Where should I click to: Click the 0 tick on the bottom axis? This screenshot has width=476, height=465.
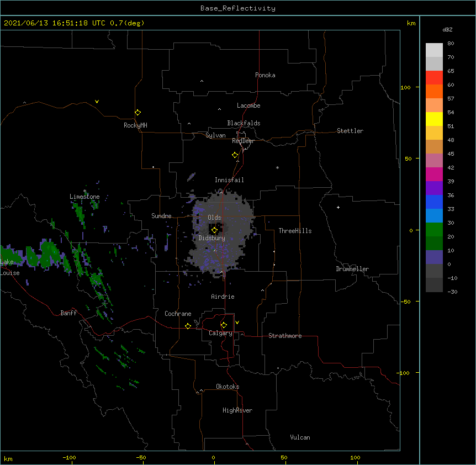(213, 457)
